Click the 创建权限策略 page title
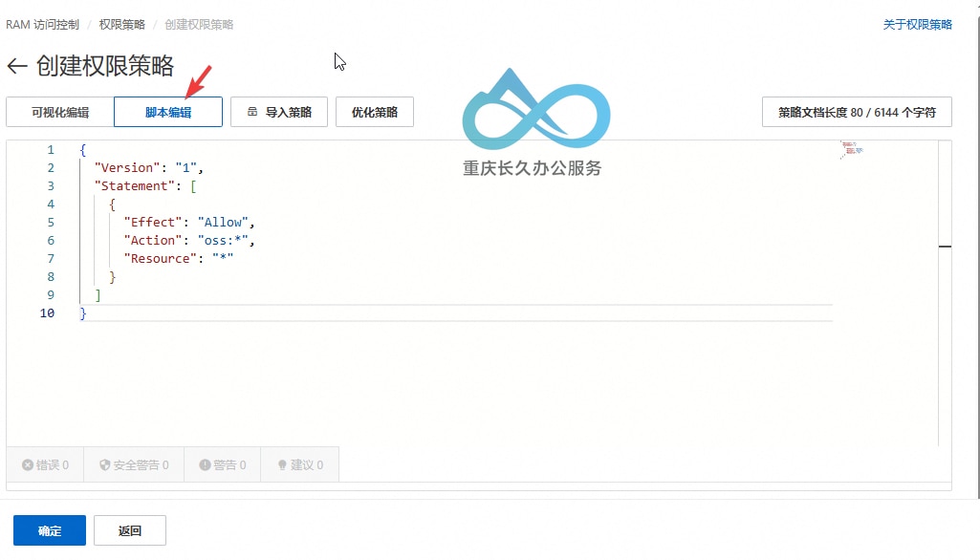This screenshot has width=980, height=560. pos(105,66)
